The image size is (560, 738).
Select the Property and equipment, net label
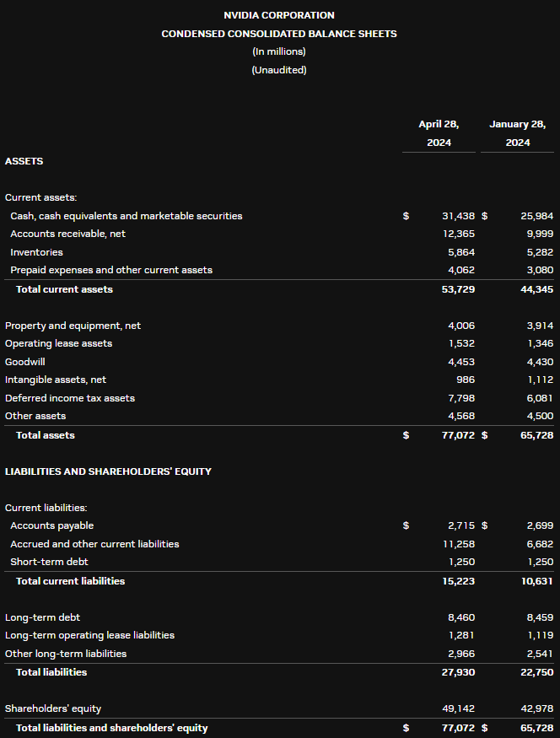(73, 326)
